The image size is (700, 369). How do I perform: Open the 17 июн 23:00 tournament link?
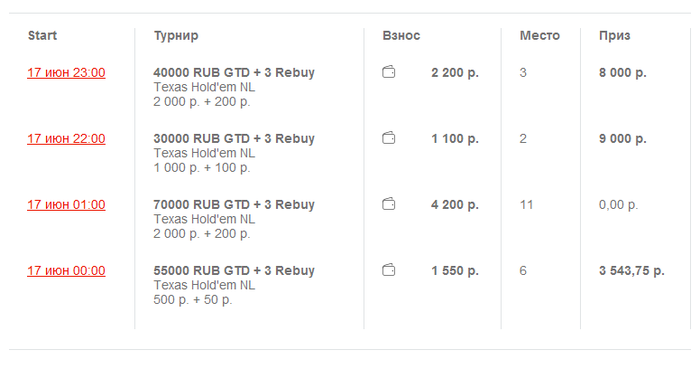pyautogui.click(x=66, y=72)
